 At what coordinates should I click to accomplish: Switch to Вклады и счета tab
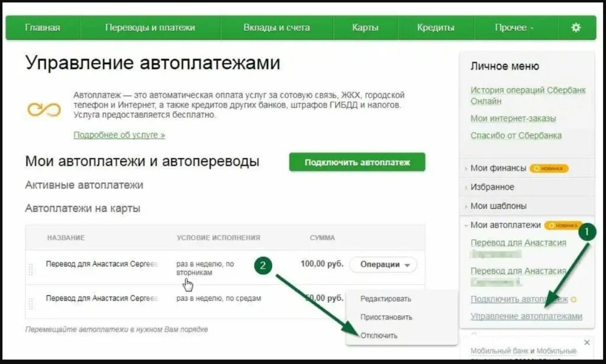[277, 27]
